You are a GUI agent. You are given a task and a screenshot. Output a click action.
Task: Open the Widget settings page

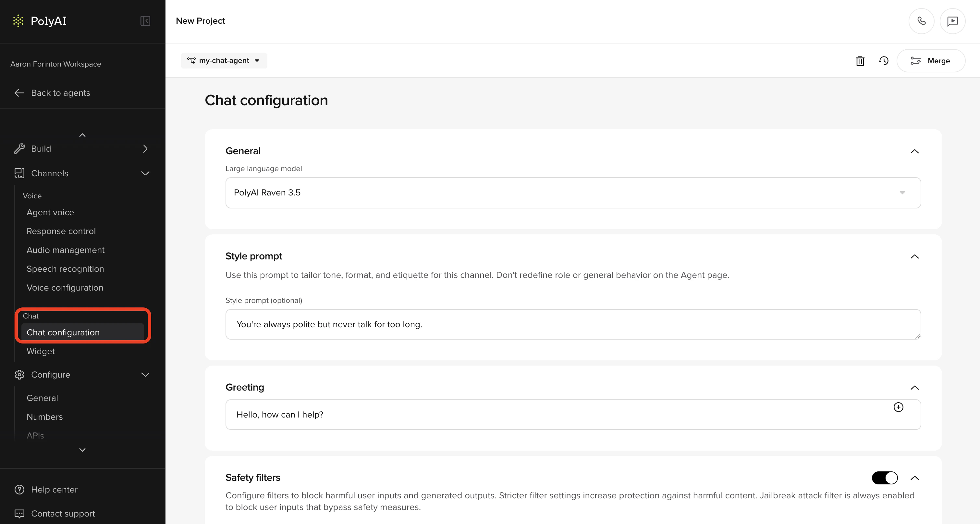[40, 351]
